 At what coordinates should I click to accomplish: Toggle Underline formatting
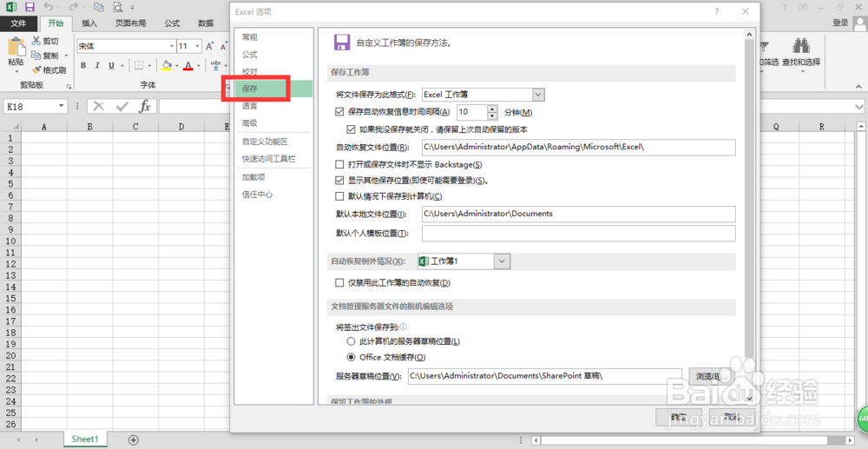(x=111, y=65)
